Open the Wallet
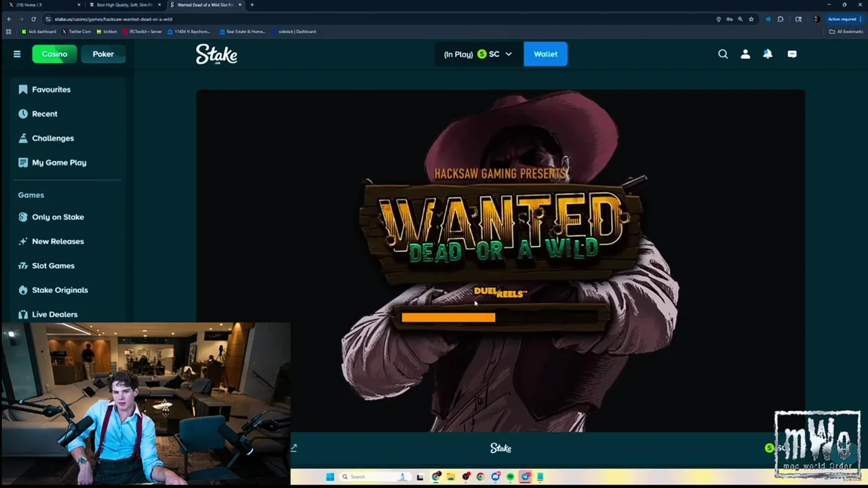The image size is (868, 488). coord(545,54)
